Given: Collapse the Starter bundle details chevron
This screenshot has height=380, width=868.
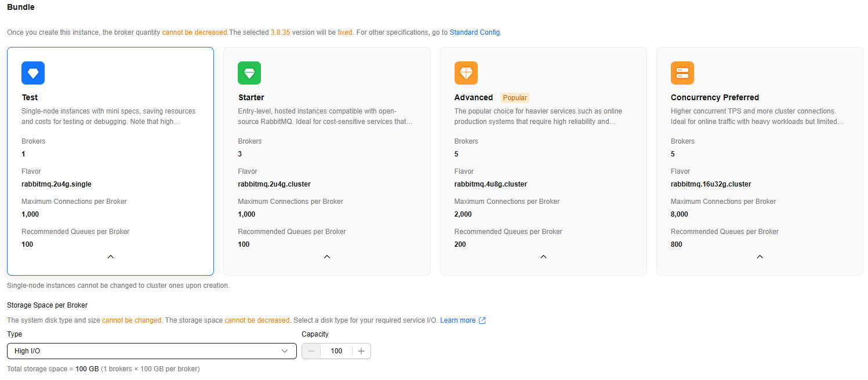Looking at the screenshot, I should coord(327,257).
